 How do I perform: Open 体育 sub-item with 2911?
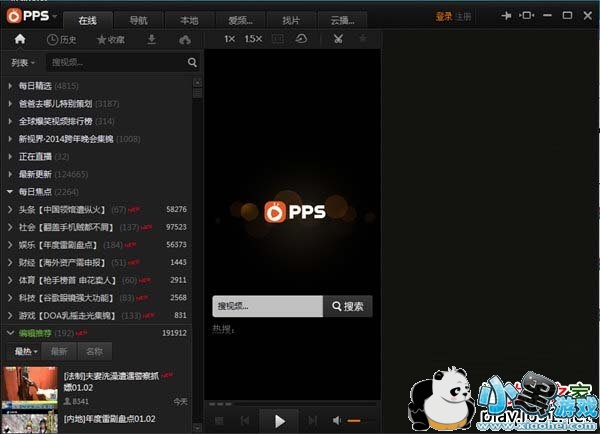click(96, 280)
